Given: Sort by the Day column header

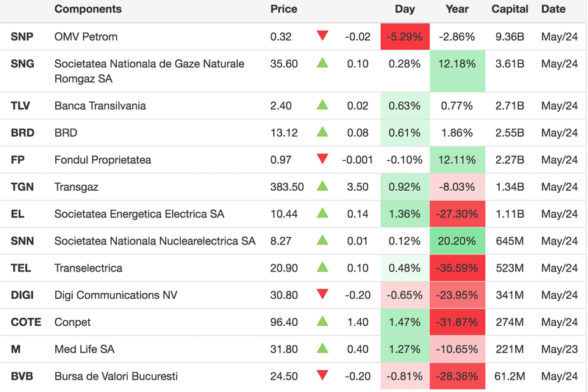Looking at the screenshot, I should click(x=404, y=10).
